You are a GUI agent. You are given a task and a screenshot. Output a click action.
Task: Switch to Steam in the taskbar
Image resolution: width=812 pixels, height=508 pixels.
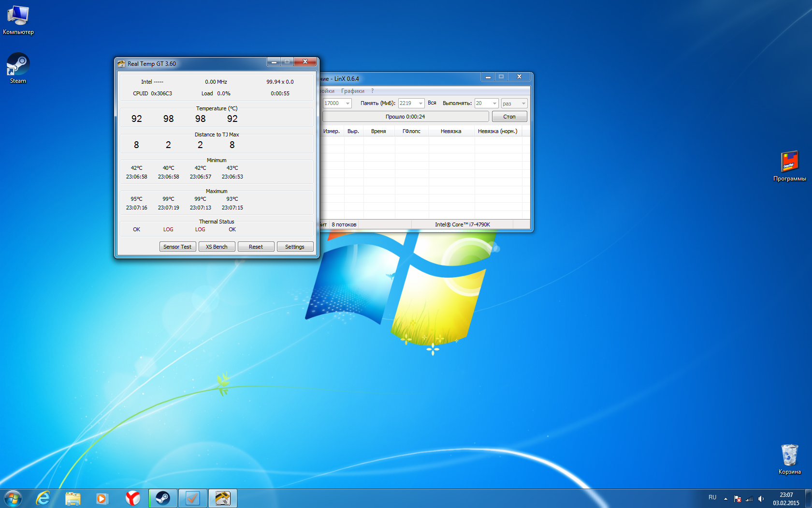tap(163, 498)
